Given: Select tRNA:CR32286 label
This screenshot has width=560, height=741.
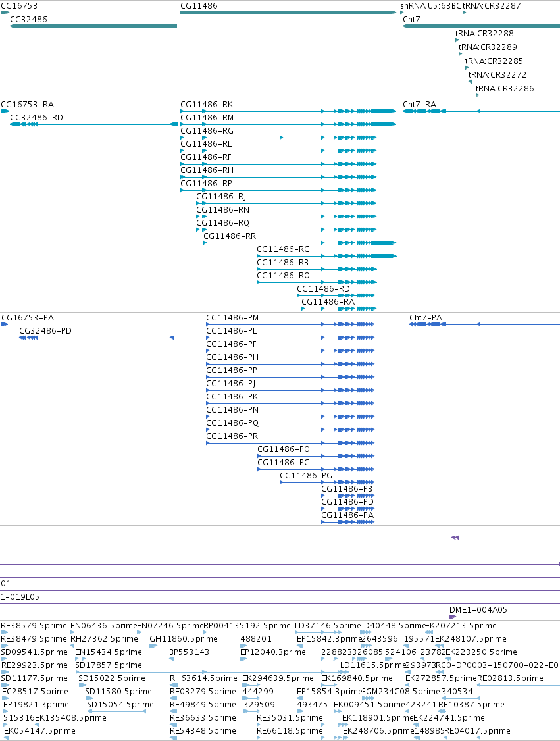Looking at the screenshot, I should click(x=505, y=88).
